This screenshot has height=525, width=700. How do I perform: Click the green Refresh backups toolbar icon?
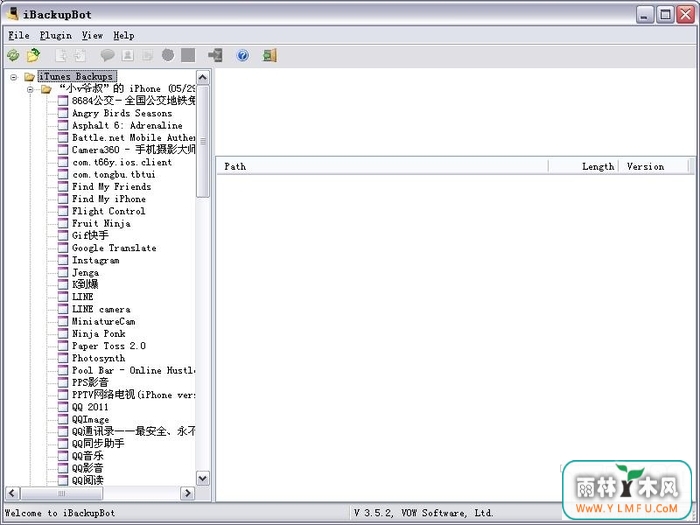point(13,55)
